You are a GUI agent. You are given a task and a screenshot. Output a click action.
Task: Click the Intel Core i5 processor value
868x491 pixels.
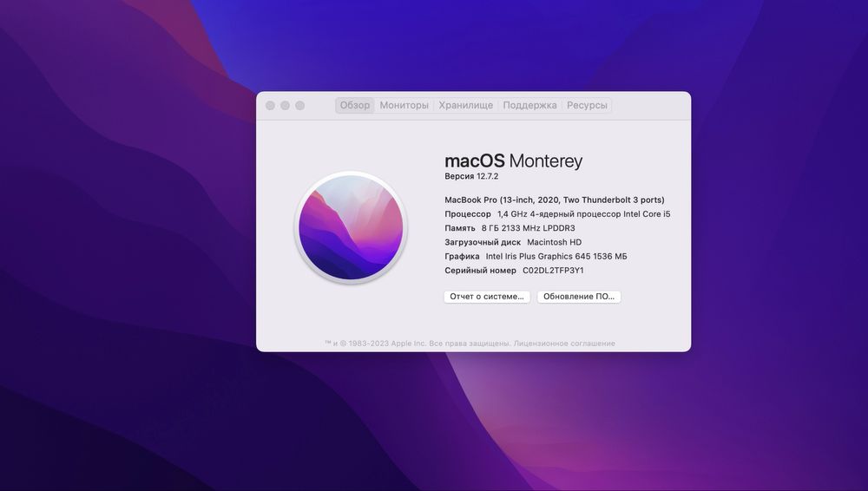583,213
